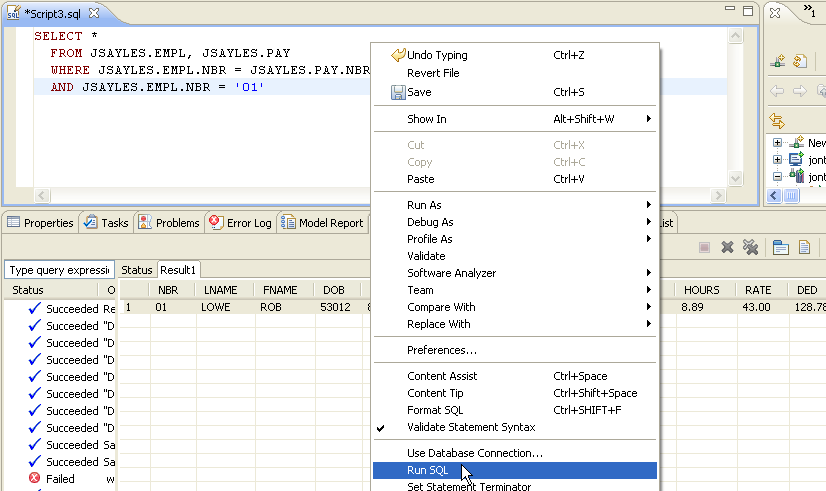Click the show list chevron in right panel
Image resolution: width=826 pixels, height=491 pixels.
(x=810, y=11)
